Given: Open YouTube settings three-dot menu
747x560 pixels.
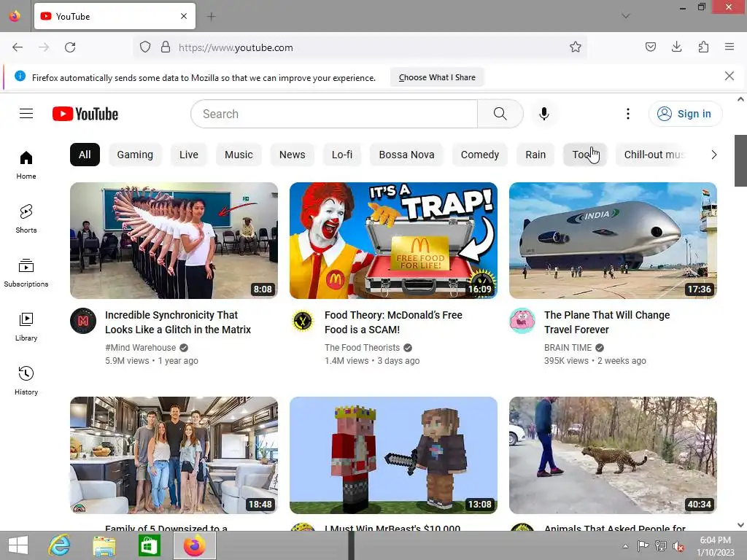Looking at the screenshot, I should pos(628,114).
